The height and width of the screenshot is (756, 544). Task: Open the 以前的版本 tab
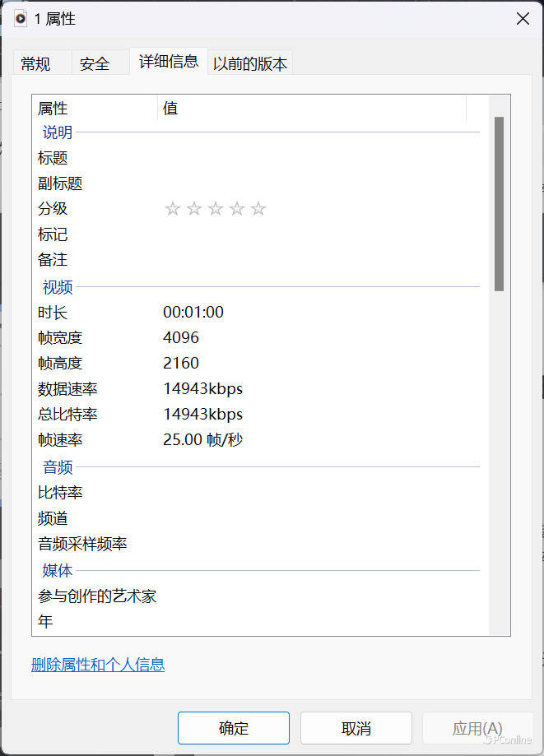coord(250,63)
